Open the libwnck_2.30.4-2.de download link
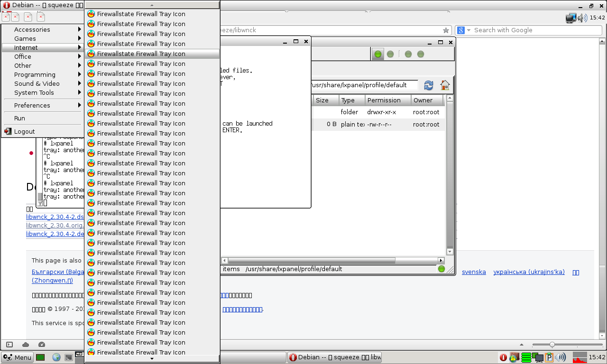 pos(55,234)
